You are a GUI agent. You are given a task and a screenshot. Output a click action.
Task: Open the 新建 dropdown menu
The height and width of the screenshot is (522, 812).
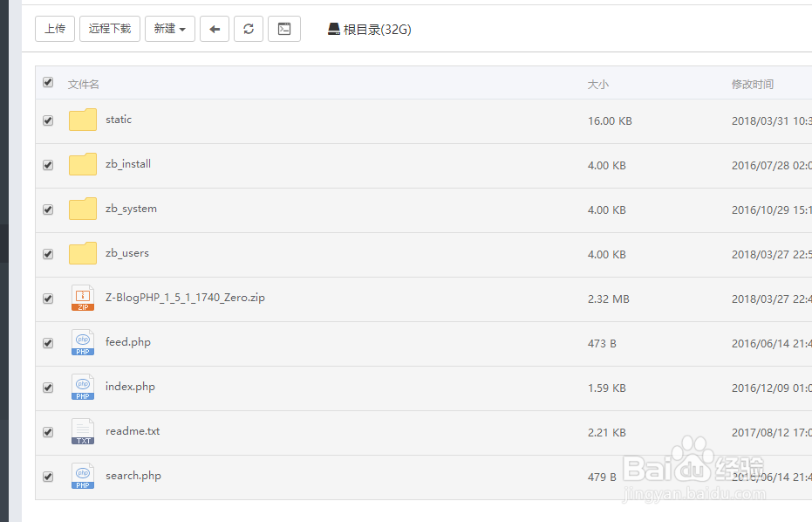170,29
